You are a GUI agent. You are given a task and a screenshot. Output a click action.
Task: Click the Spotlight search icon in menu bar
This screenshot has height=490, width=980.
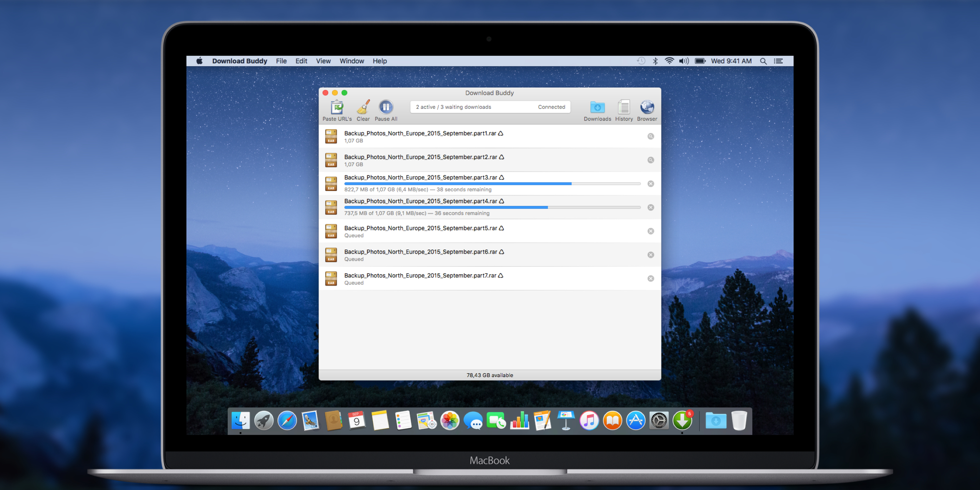[763, 61]
